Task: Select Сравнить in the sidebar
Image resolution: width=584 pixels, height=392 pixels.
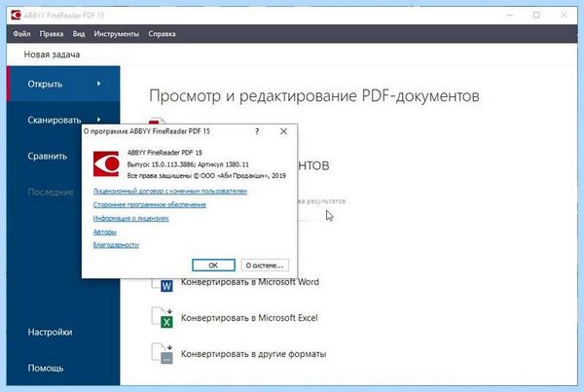Action: 48,156
